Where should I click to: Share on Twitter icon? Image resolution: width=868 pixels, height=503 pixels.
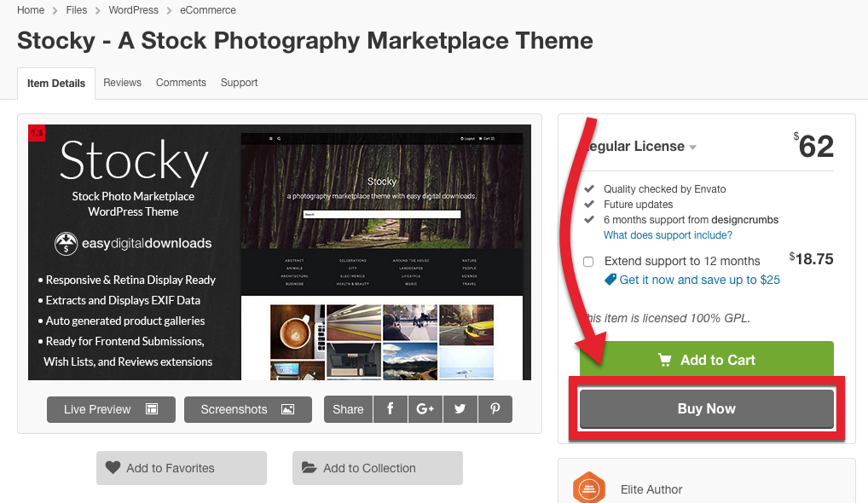pyautogui.click(x=460, y=409)
